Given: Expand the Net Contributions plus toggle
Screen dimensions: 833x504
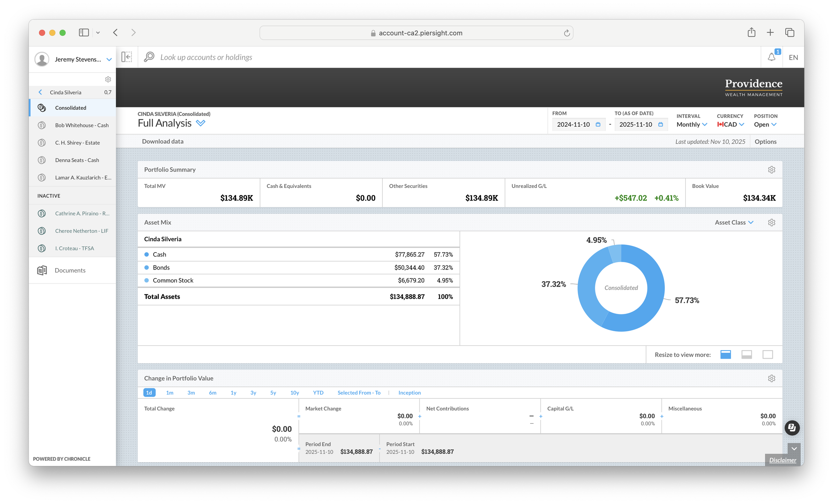Looking at the screenshot, I should coord(540,416).
